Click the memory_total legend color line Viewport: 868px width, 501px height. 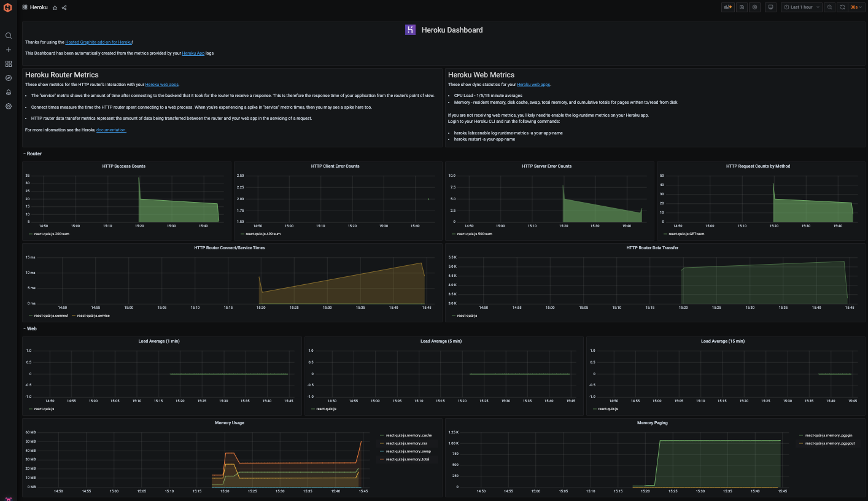382,459
